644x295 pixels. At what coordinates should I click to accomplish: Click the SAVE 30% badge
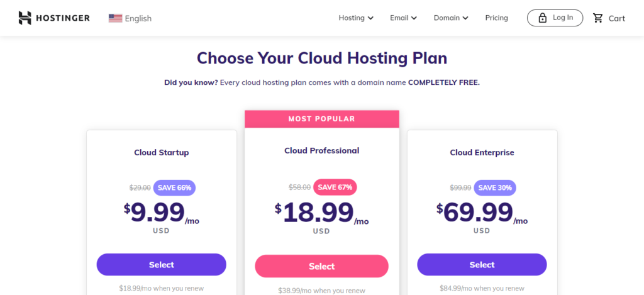495,188
